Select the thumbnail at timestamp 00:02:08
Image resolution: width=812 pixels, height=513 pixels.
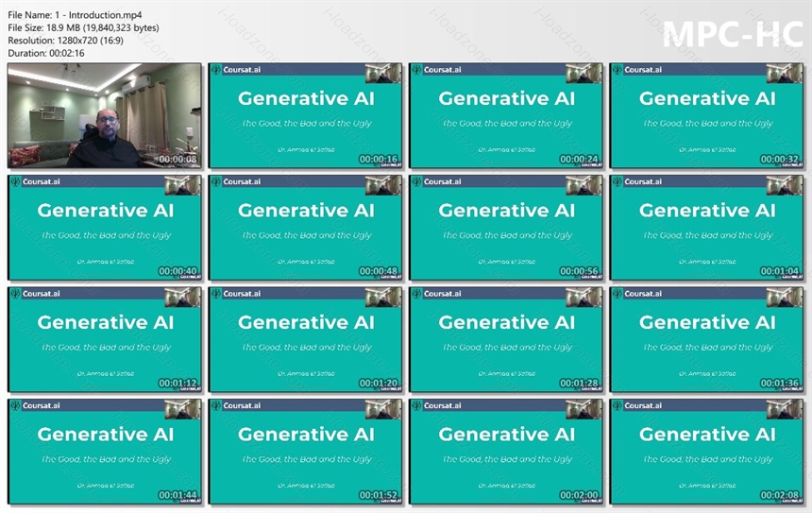click(x=706, y=452)
